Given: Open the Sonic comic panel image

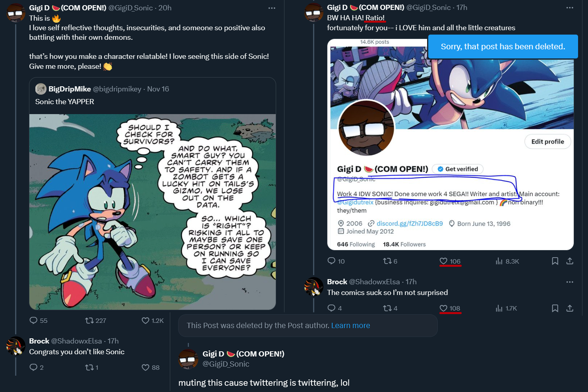Looking at the screenshot, I should pyautogui.click(x=153, y=212).
